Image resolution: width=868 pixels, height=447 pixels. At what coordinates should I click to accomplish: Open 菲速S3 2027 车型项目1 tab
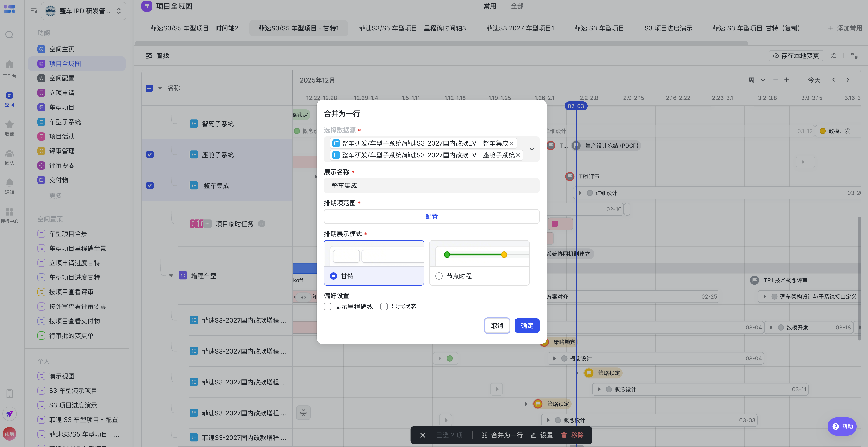[x=520, y=28]
